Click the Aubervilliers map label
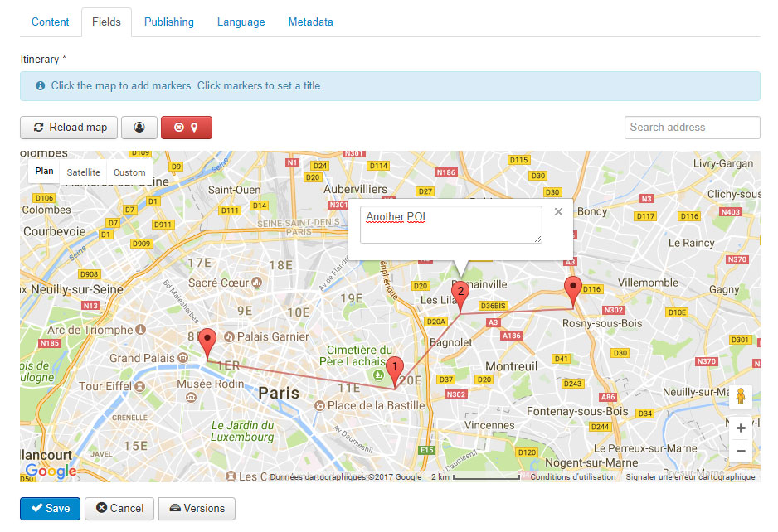Screen dimensions: 778x532 [355, 190]
